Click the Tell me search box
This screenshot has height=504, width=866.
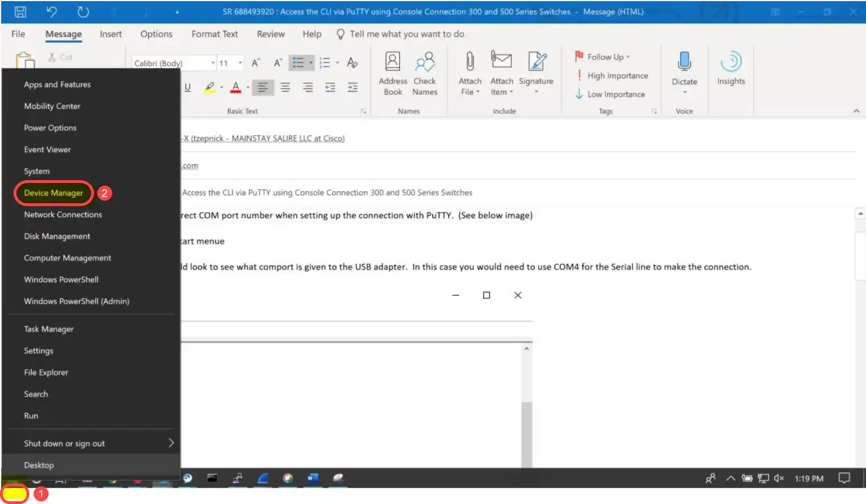(400, 34)
